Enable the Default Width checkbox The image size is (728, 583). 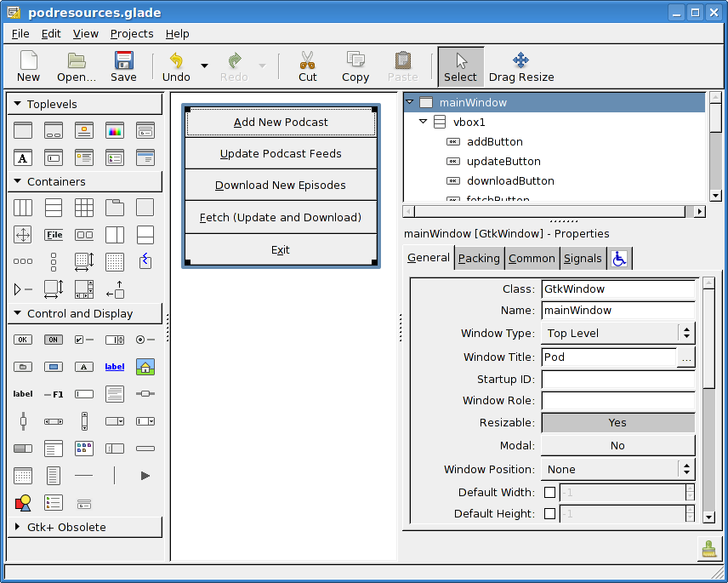[549, 492]
